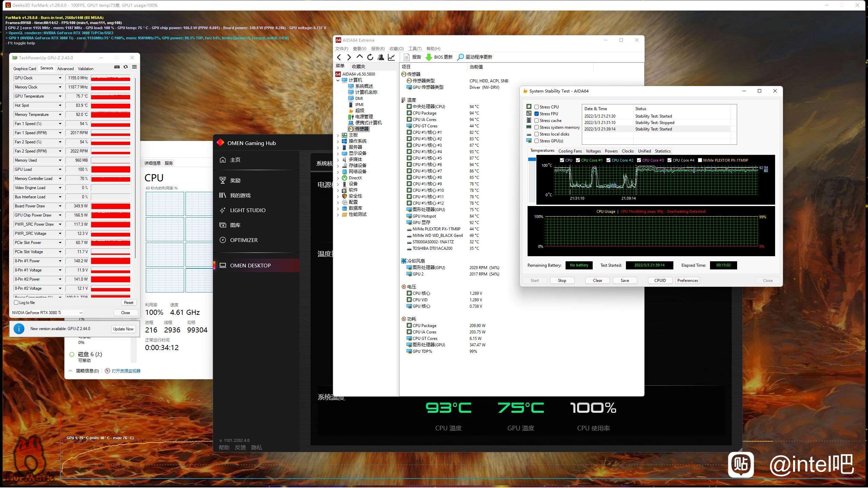
Task: Check Log to file in GPU-Z
Action: 16,303
